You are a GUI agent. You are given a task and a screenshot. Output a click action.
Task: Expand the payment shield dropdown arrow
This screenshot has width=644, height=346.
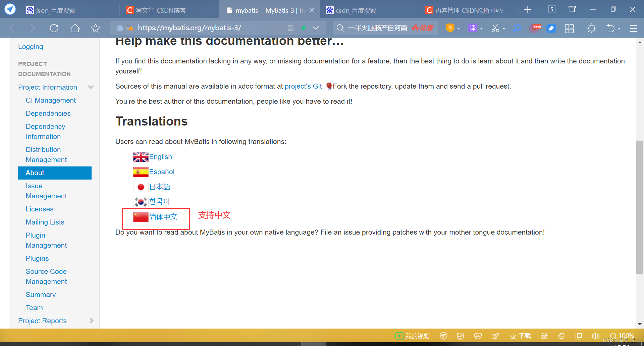point(459,29)
